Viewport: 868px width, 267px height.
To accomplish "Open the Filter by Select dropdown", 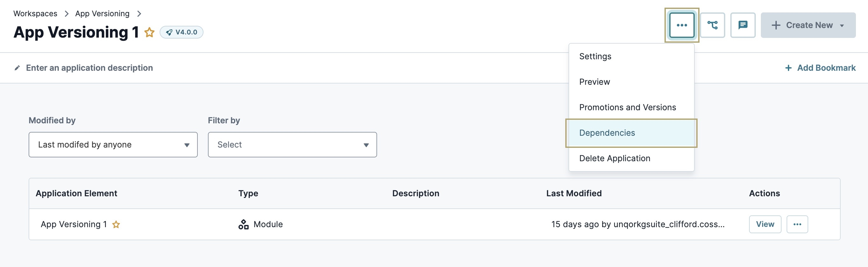I will (x=292, y=144).
